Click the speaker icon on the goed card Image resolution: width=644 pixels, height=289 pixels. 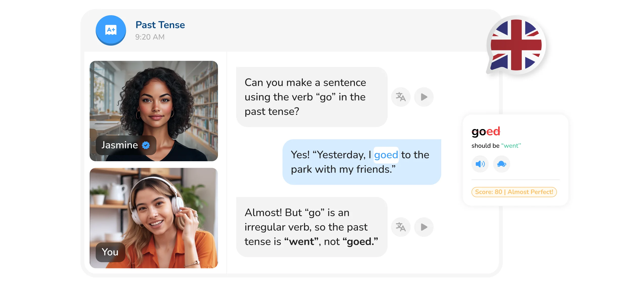pyautogui.click(x=480, y=164)
